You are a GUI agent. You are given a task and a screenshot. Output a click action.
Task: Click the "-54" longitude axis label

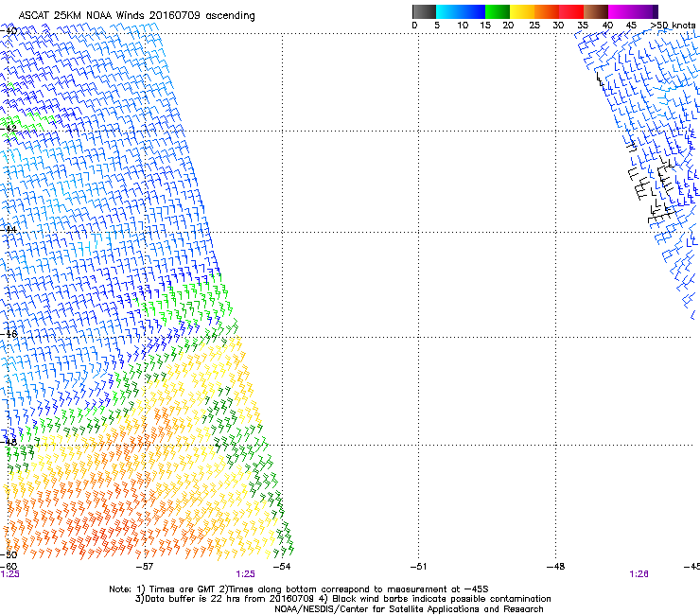point(282,567)
